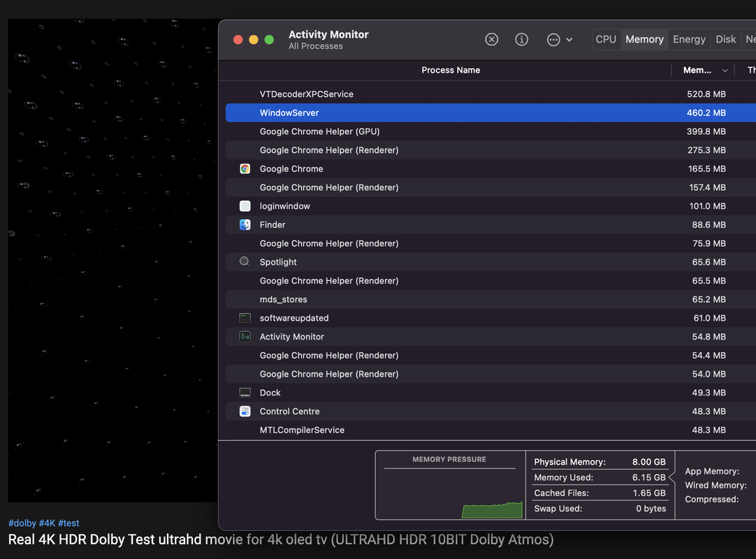This screenshot has height=559, width=756.
Task: Click the Activity Monitor row icon
Action: pyautogui.click(x=245, y=337)
